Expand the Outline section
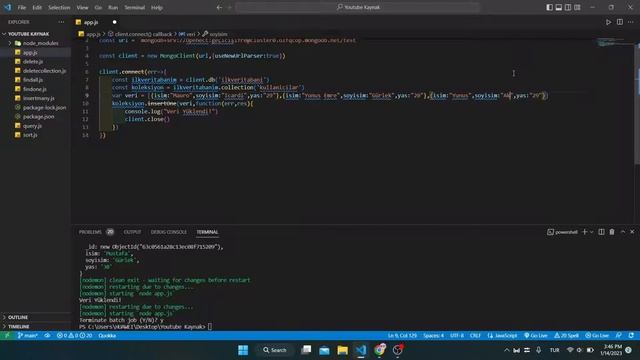 (18, 317)
